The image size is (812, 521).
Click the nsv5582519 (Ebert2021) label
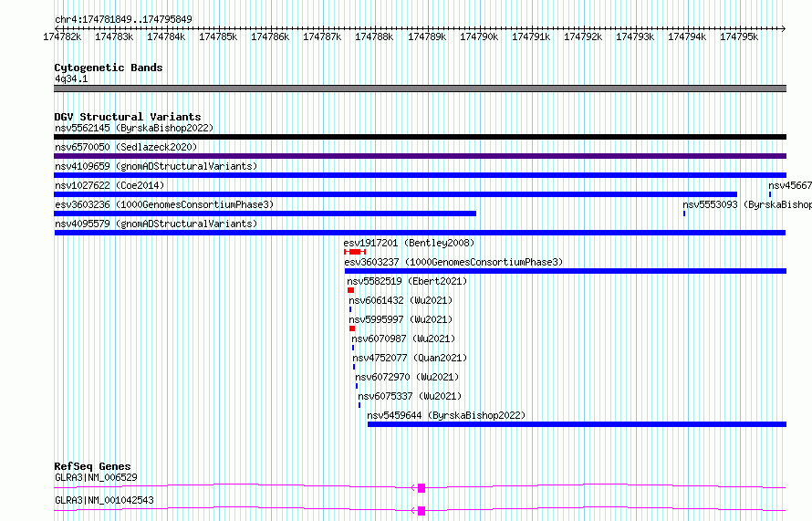coord(407,281)
